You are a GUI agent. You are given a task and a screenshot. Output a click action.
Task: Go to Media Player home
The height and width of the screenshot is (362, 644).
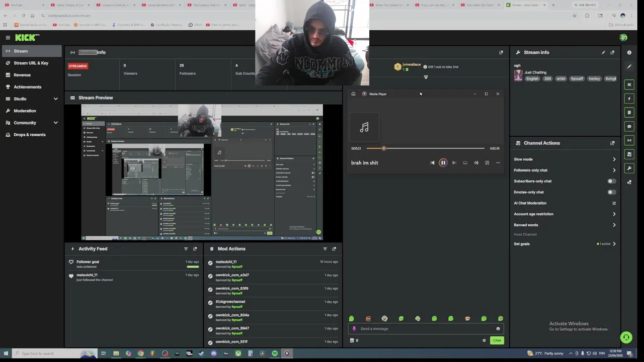click(353, 94)
